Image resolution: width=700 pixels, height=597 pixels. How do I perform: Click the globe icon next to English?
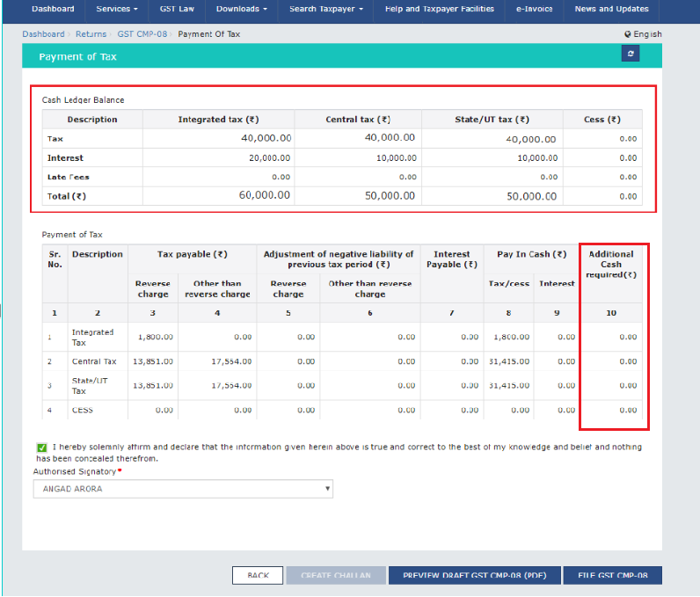628,34
